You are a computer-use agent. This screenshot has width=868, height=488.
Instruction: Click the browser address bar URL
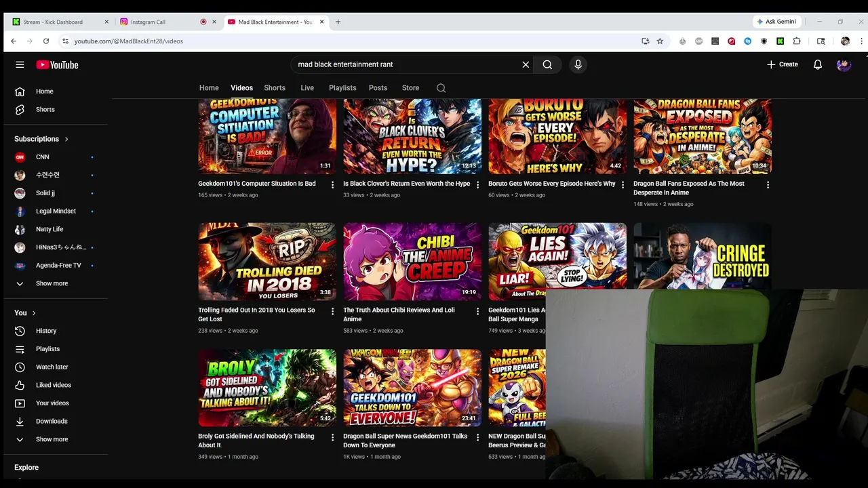pyautogui.click(x=129, y=41)
